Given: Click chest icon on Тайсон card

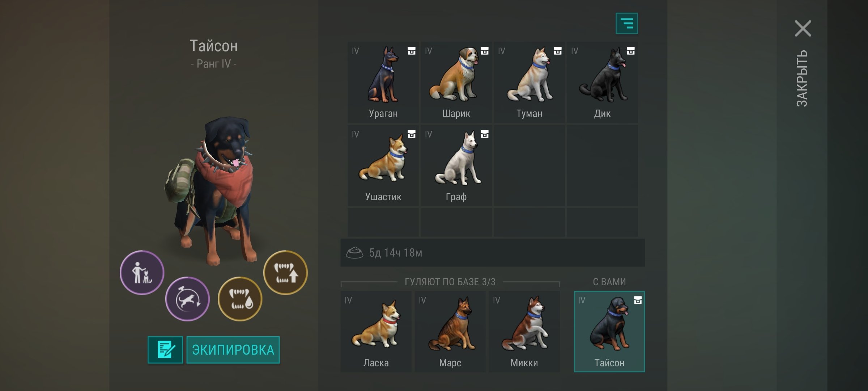Looking at the screenshot, I should [x=638, y=300].
